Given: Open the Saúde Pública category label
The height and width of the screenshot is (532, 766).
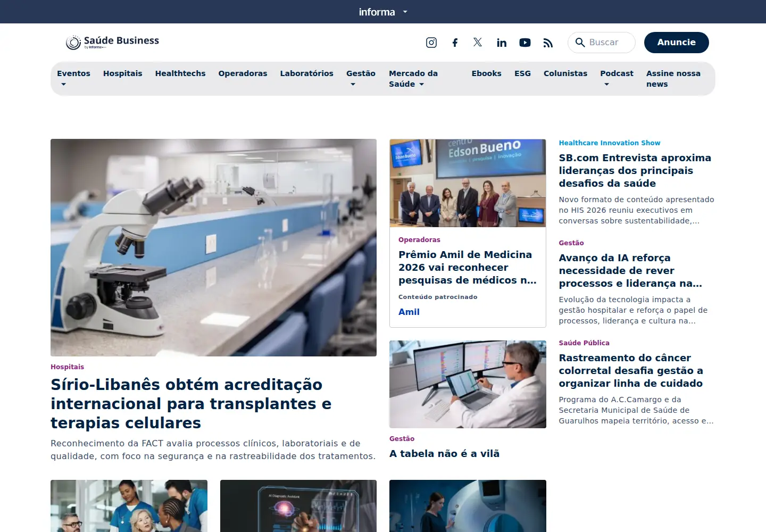Looking at the screenshot, I should click(x=584, y=343).
